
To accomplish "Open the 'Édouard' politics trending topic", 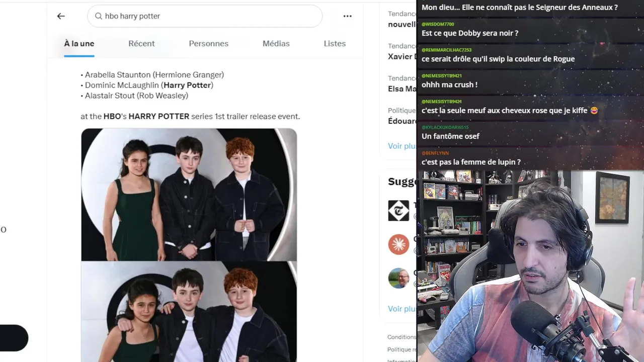I will point(402,121).
